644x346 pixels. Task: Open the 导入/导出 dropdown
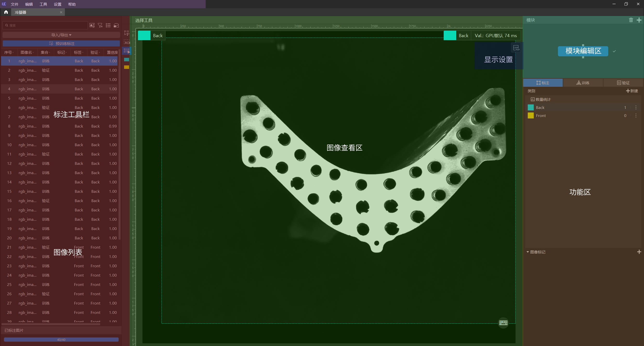61,35
